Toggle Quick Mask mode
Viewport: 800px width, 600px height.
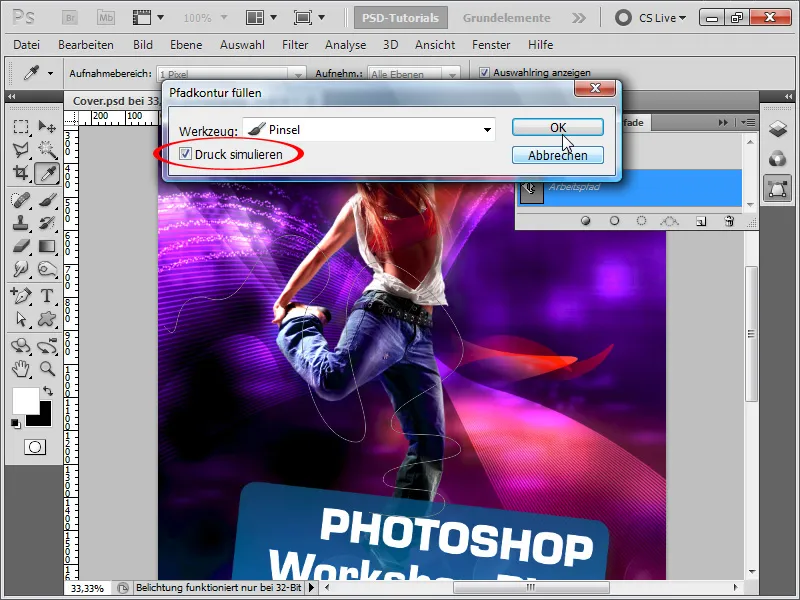(x=35, y=447)
